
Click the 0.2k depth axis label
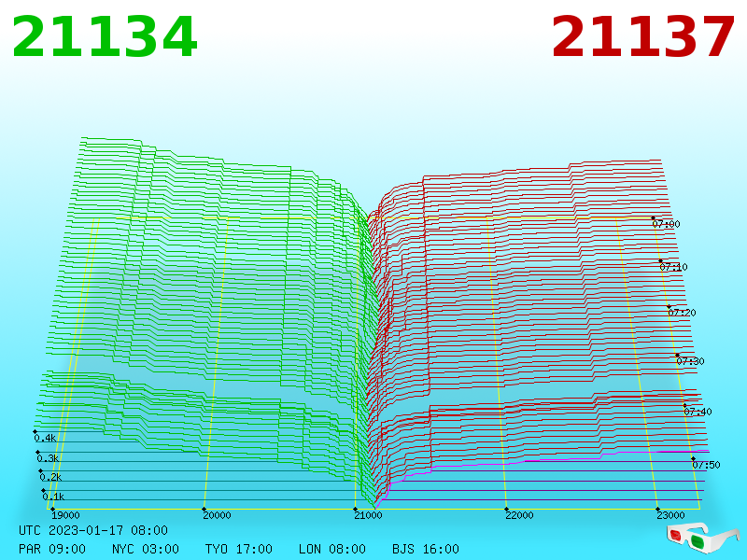pyautogui.click(x=50, y=477)
